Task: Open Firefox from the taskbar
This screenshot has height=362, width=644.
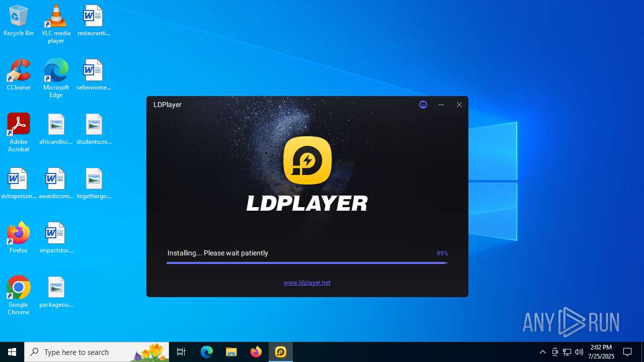Action: click(256, 352)
